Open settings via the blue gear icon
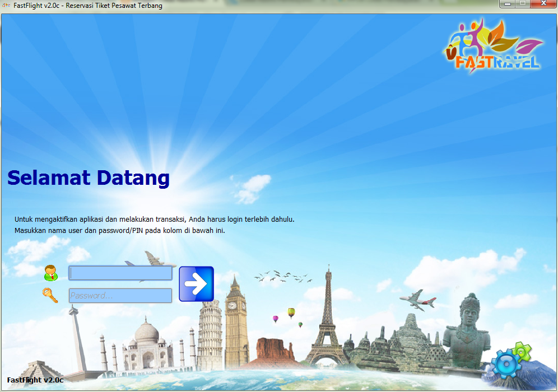 click(508, 364)
